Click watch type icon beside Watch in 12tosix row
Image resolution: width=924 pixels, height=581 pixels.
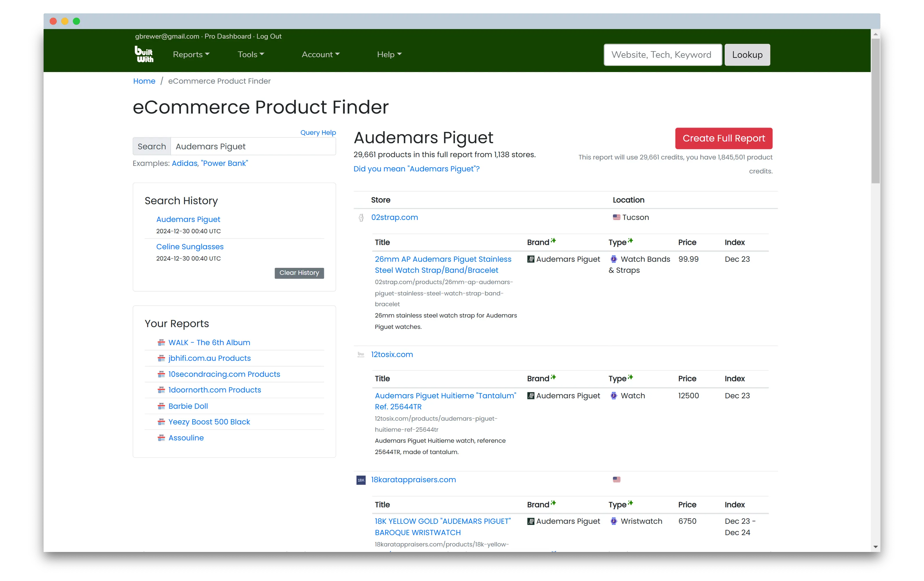(x=614, y=396)
